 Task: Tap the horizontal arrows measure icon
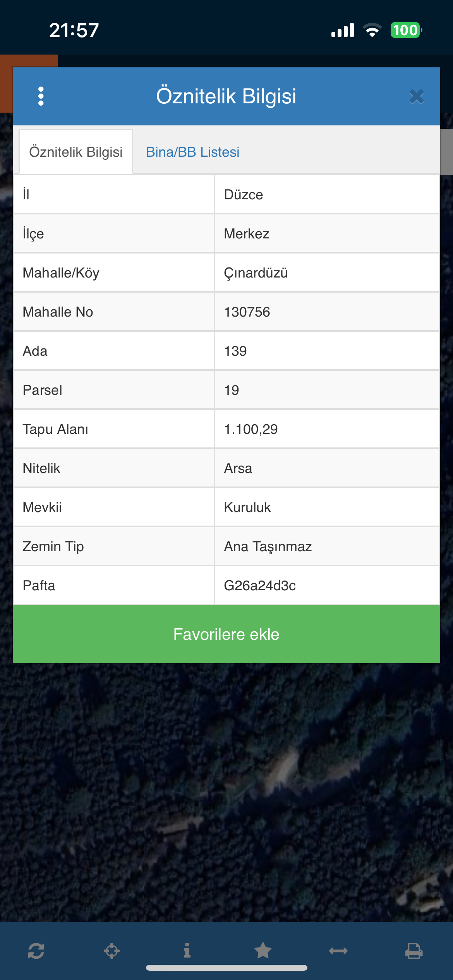click(338, 951)
